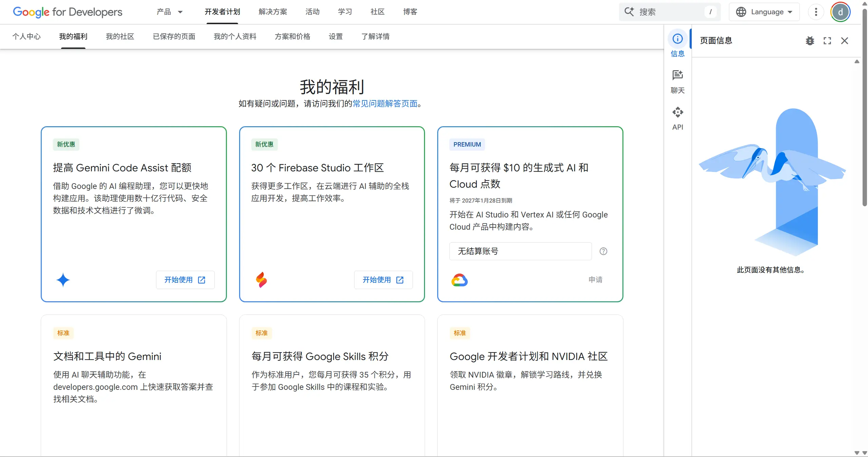The image size is (868, 457).
Task: Click 开始使用 on Gemini Code Assist card
Action: point(185,280)
